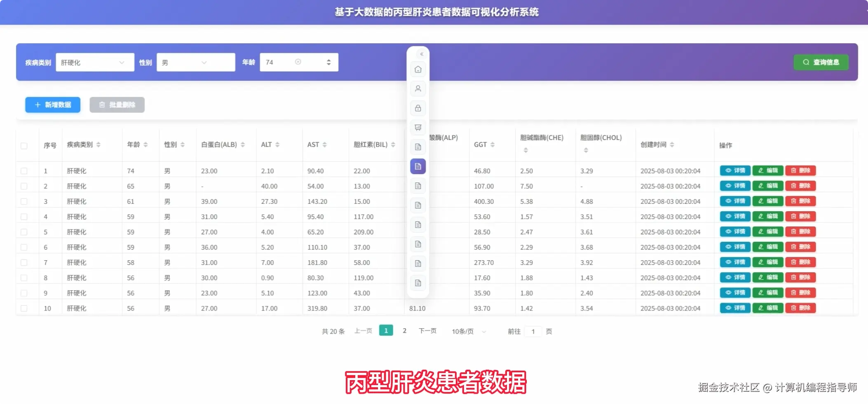Click the 前往 page number input field
868x404 pixels.
(533, 331)
